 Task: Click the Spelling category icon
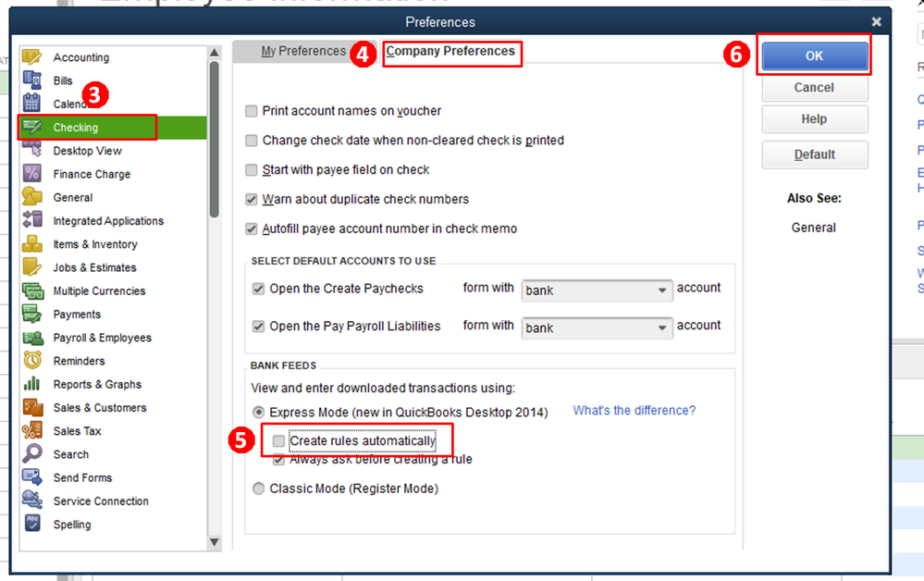coord(31,524)
